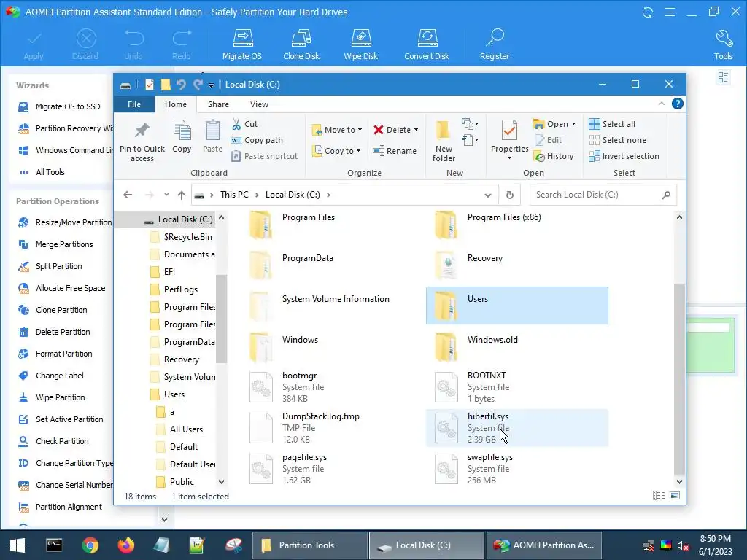Launch Clone Disk from AOMEI toolbar
The width and height of the screenshot is (747, 560).
(301, 44)
